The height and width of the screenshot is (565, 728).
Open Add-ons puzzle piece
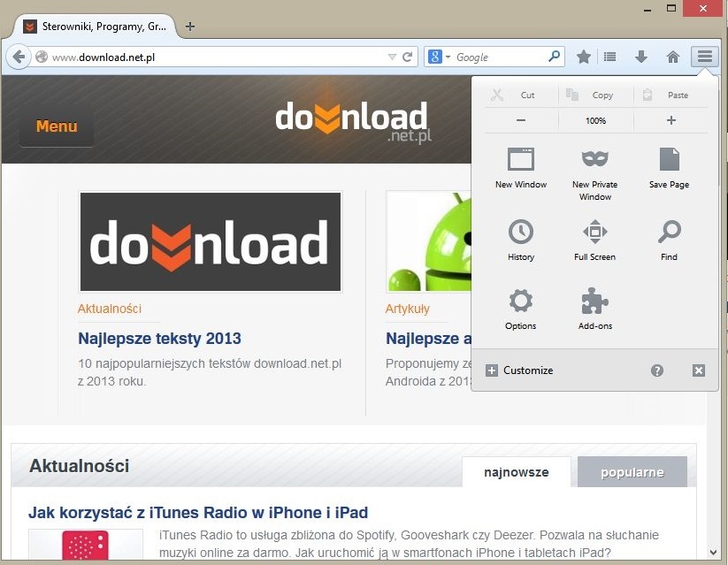594,309
